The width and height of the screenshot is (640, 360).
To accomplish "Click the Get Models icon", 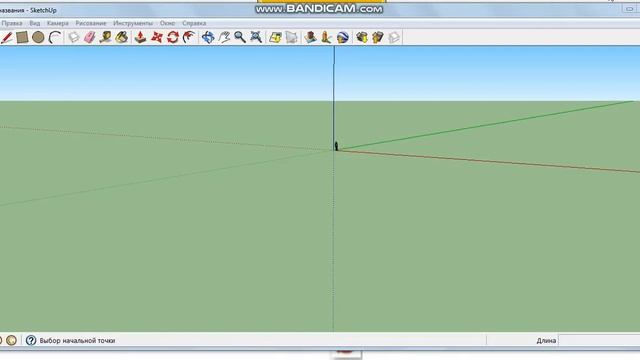I will coord(362,38).
